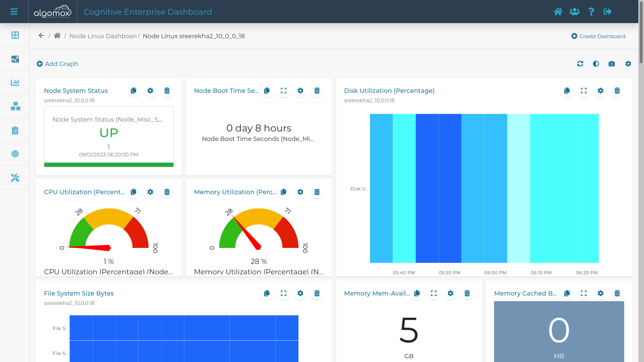Open the bar chart sidebar item
Screen dimensions: 644x362
[15, 82]
